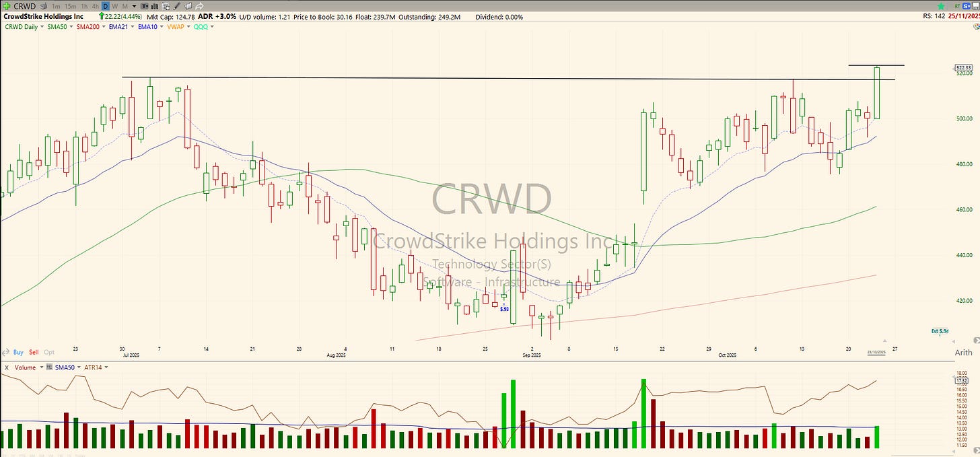Click the Dividend: 0.00% value

click(x=499, y=16)
